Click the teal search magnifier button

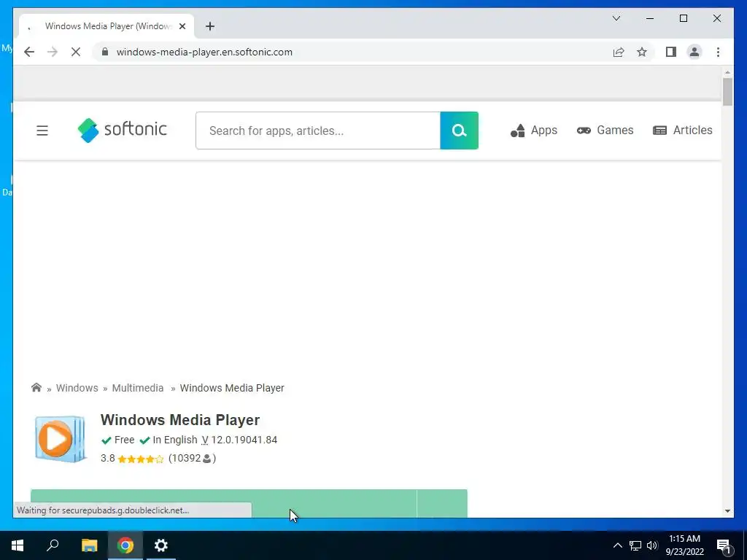tap(460, 131)
